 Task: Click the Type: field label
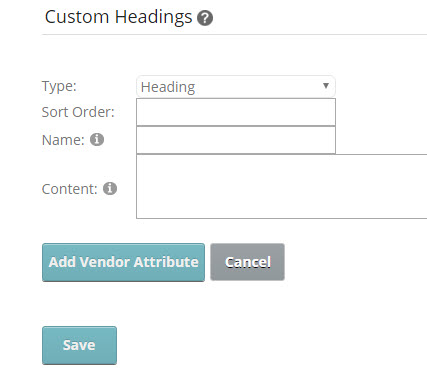59,86
